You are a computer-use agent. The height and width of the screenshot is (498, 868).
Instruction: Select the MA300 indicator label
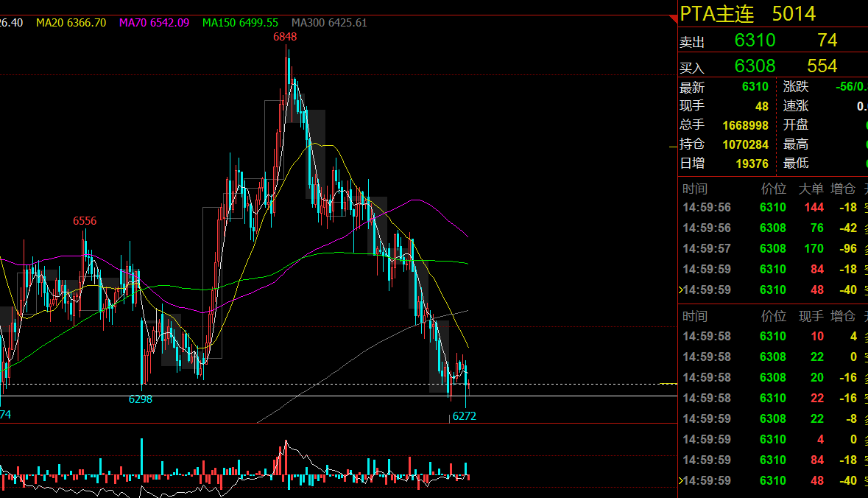[x=328, y=23]
